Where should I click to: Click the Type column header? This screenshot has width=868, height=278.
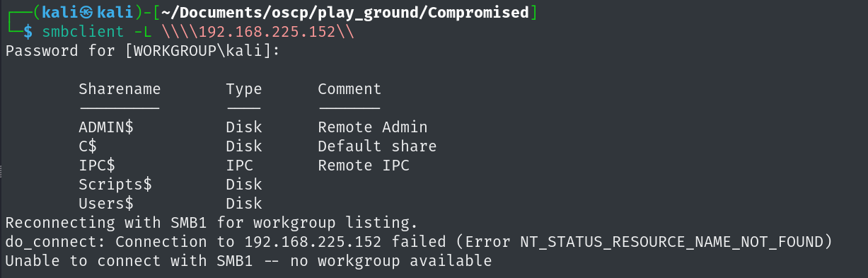[244, 89]
